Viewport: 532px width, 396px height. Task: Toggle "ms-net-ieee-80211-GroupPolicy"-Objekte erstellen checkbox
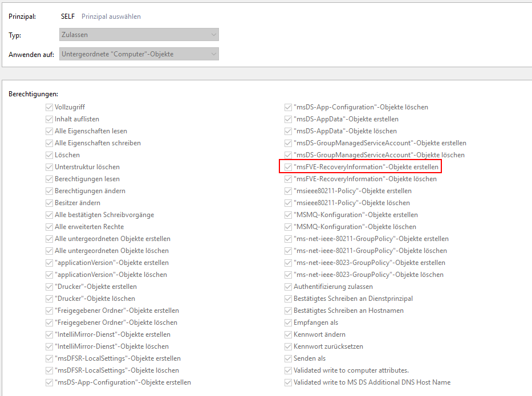pyautogui.click(x=288, y=239)
